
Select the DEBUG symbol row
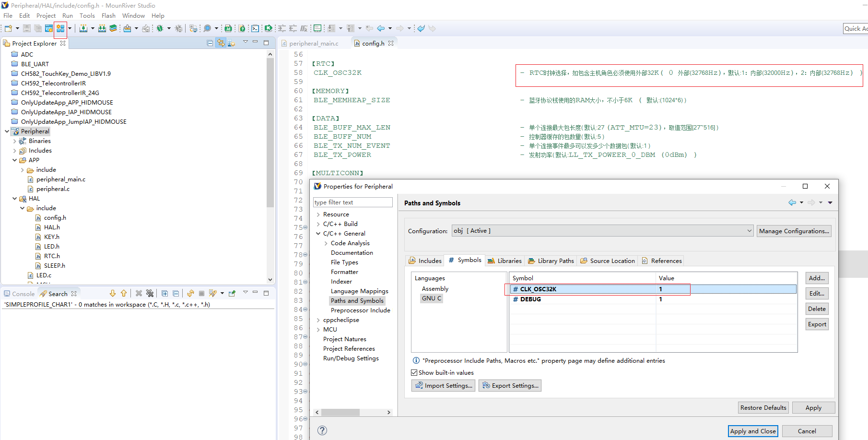653,299
